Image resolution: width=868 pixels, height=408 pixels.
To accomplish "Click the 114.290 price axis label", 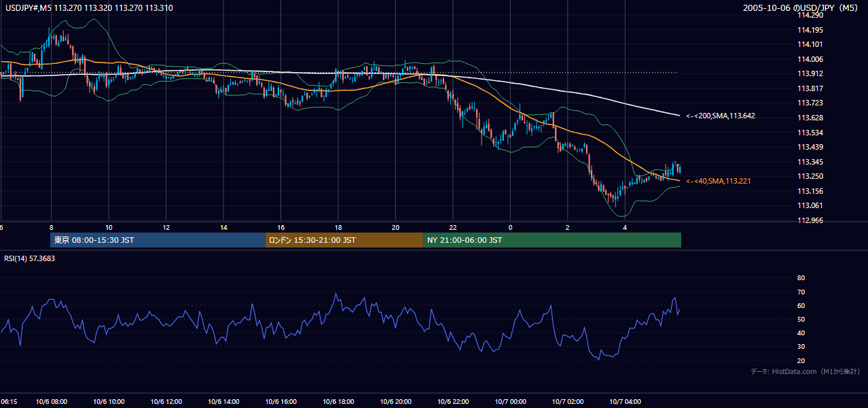I will tap(810, 15).
